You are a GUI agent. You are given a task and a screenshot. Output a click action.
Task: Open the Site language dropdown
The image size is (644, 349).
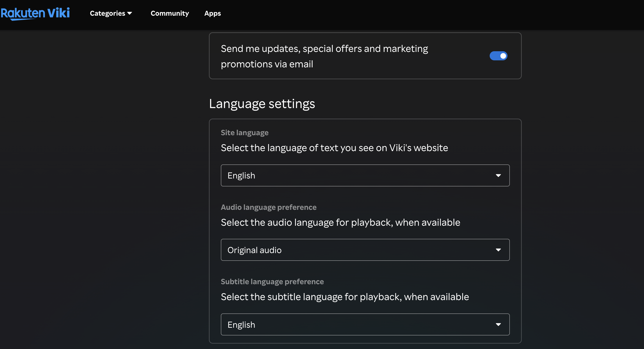pos(365,175)
